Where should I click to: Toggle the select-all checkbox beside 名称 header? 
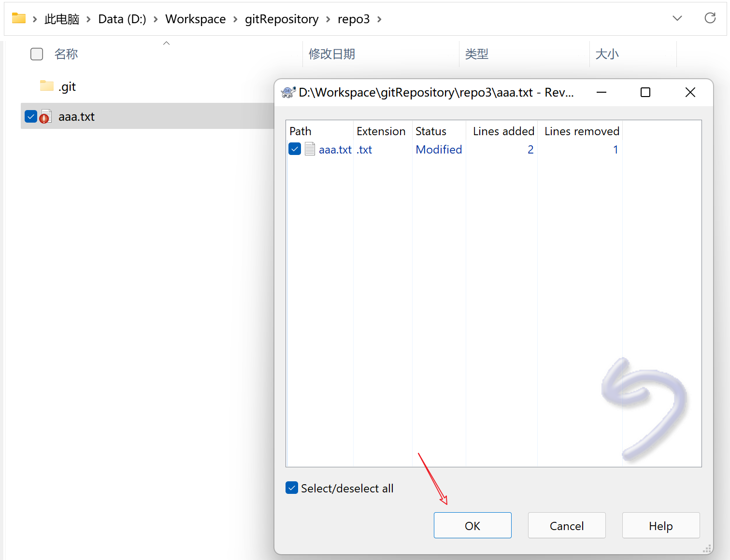(37, 54)
